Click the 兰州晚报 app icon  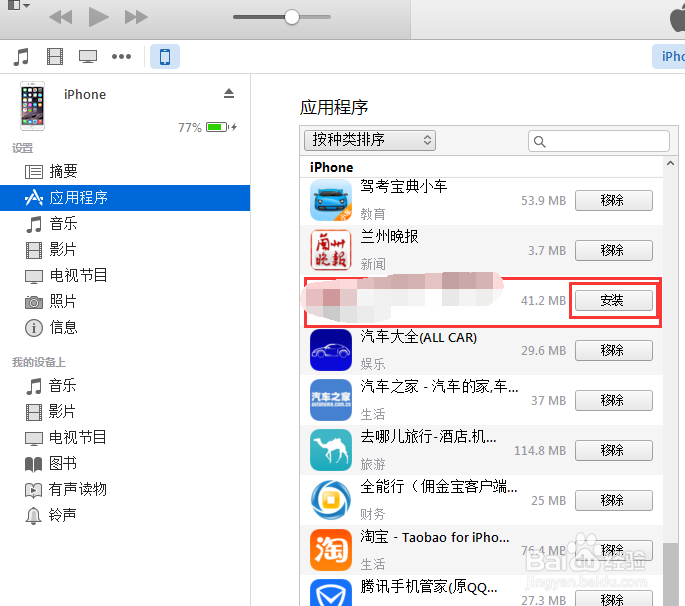click(x=331, y=250)
